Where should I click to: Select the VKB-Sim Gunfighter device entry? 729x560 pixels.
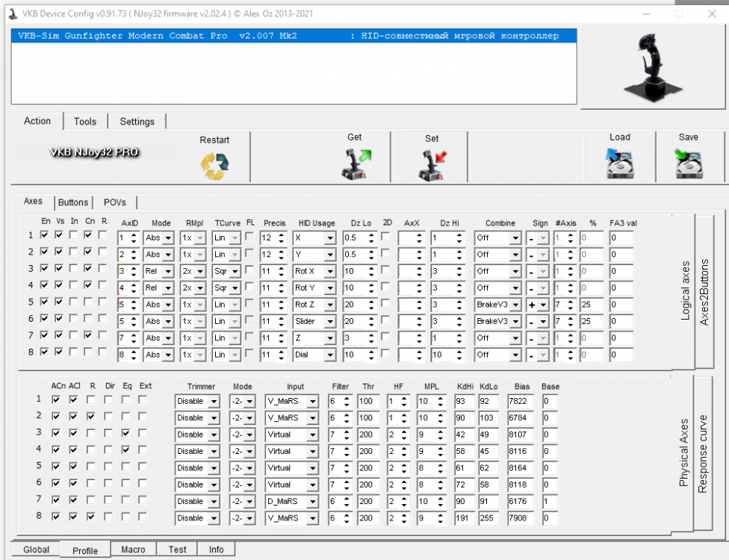294,36
